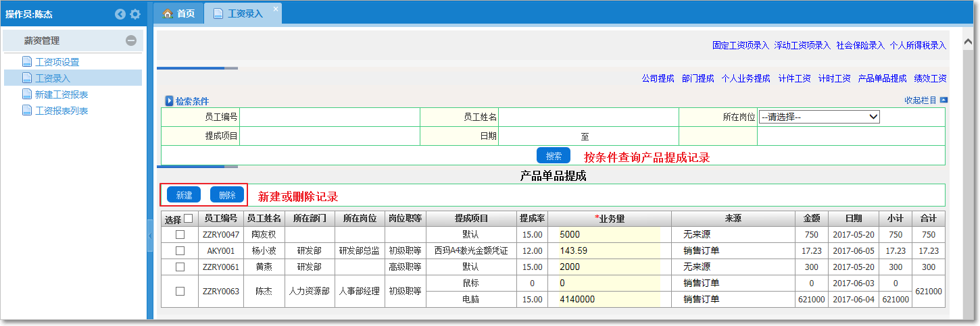Check the row checkbox for 陶友权
The width and height of the screenshot is (980, 326).
(180, 235)
